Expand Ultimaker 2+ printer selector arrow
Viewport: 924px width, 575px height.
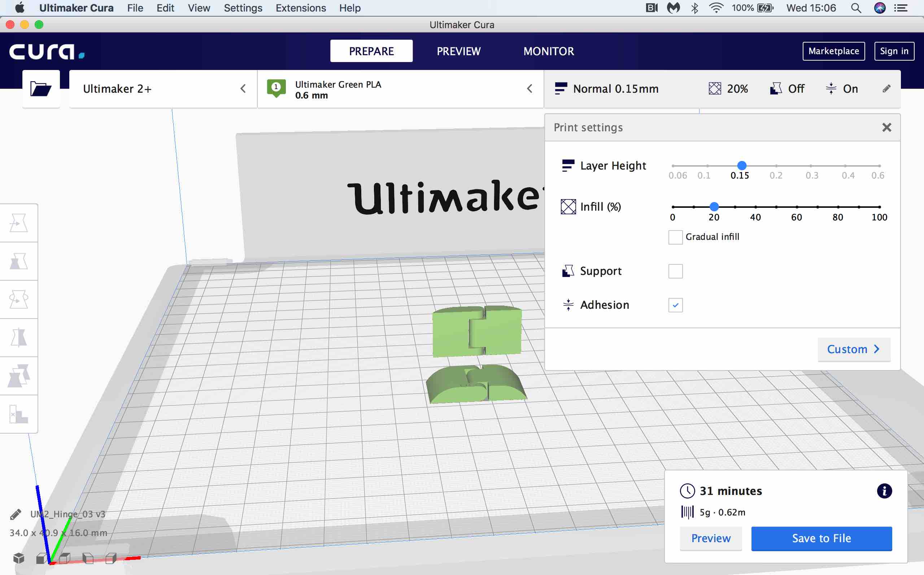click(243, 89)
